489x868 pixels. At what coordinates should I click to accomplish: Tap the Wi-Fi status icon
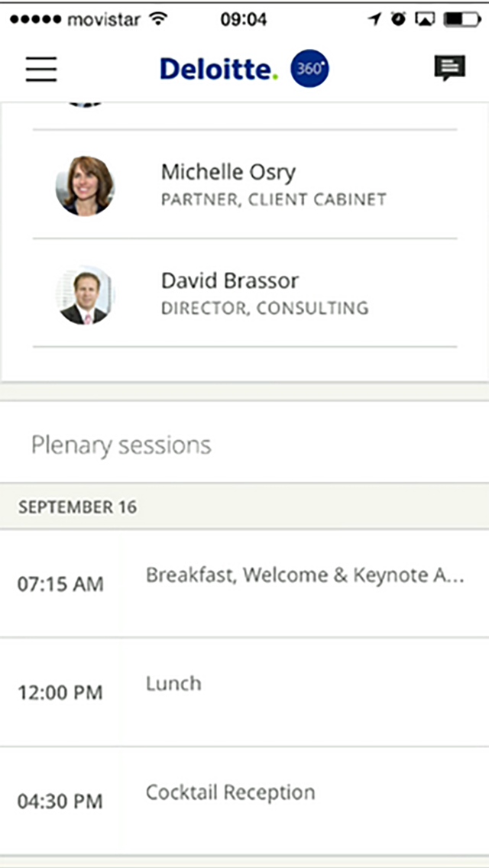coord(159,19)
